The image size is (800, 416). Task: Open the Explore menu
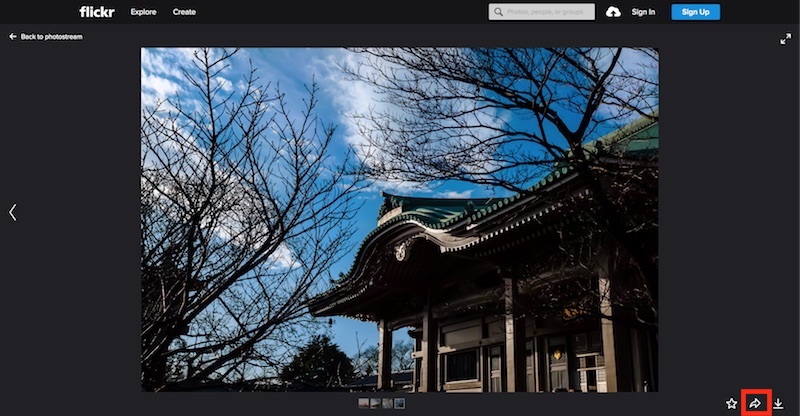[143, 12]
